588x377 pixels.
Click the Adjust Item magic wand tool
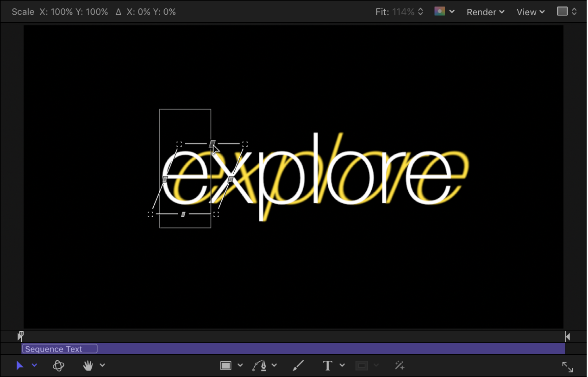point(399,365)
